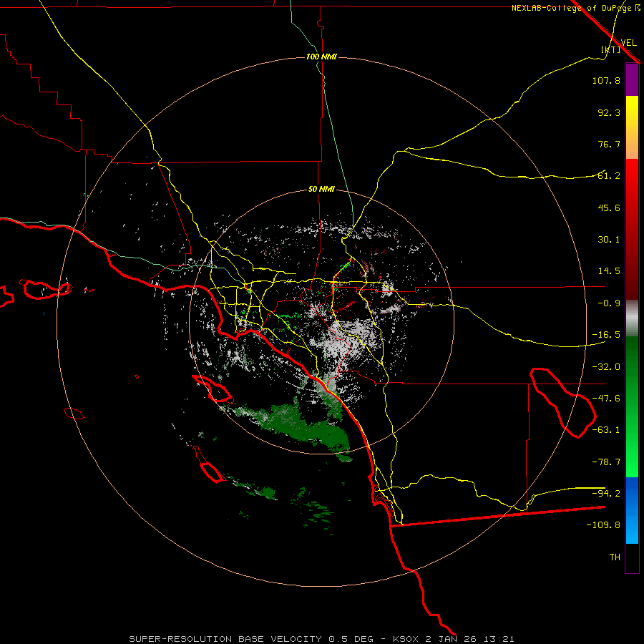
Task: Click the [KT] units label
Action: coord(611,49)
